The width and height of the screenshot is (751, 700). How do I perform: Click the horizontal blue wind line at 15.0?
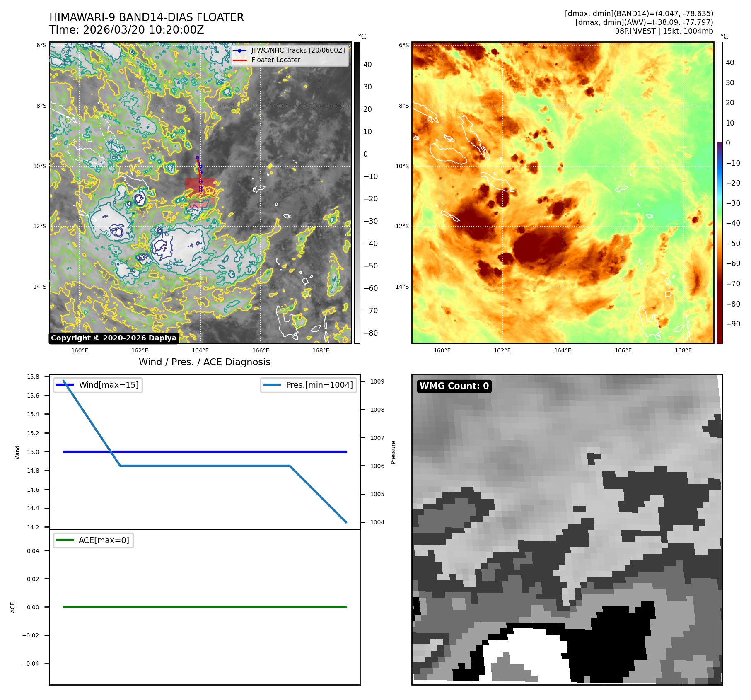[x=205, y=451]
